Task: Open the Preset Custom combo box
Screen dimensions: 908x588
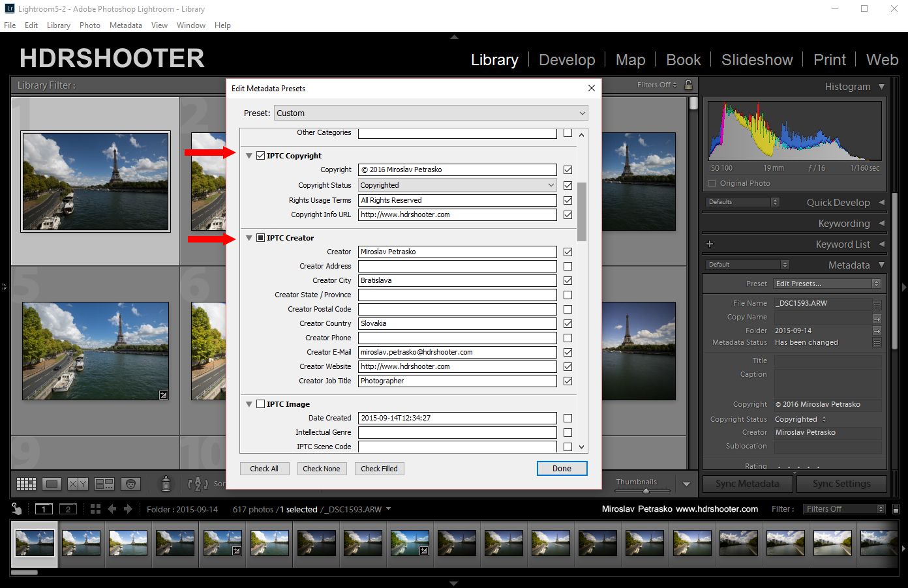Action: pos(431,113)
